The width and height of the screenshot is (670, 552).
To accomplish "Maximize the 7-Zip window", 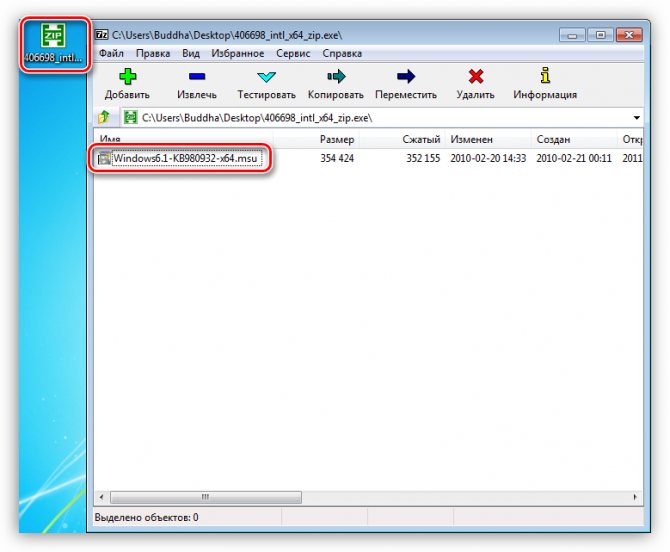I will [600, 35].
